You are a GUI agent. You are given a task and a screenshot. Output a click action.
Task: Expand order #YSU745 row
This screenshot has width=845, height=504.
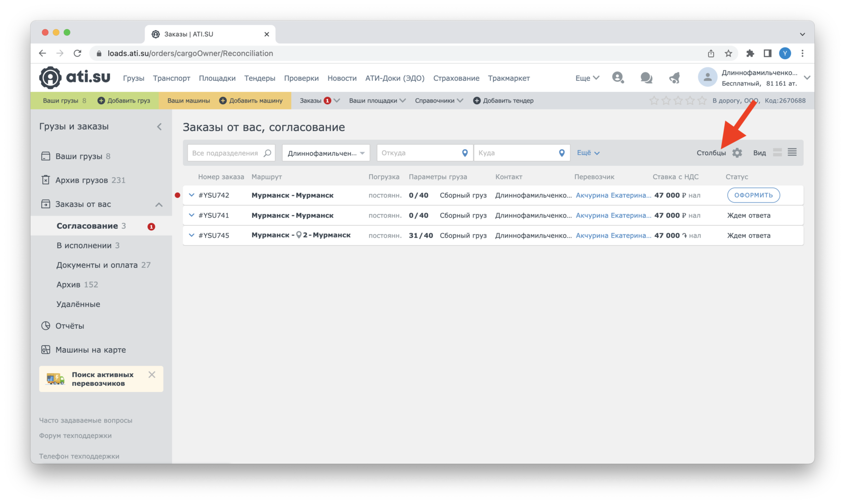(192, 235)
